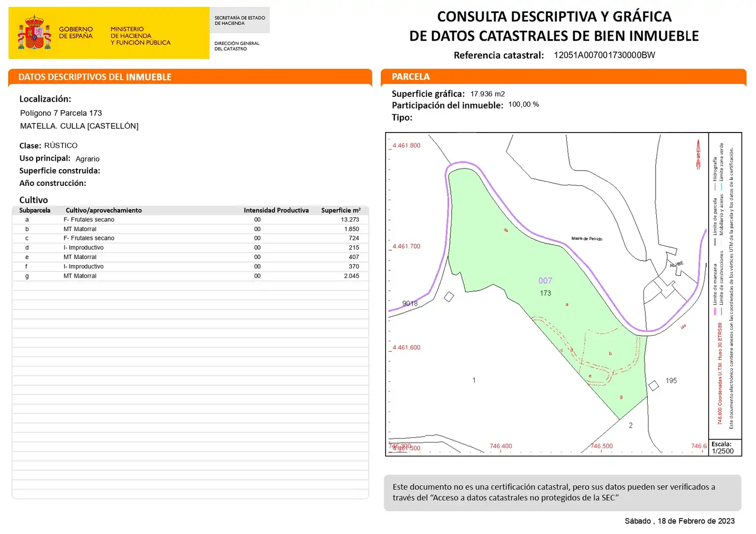Click the orange "PARCELA" header

point(411,77)
